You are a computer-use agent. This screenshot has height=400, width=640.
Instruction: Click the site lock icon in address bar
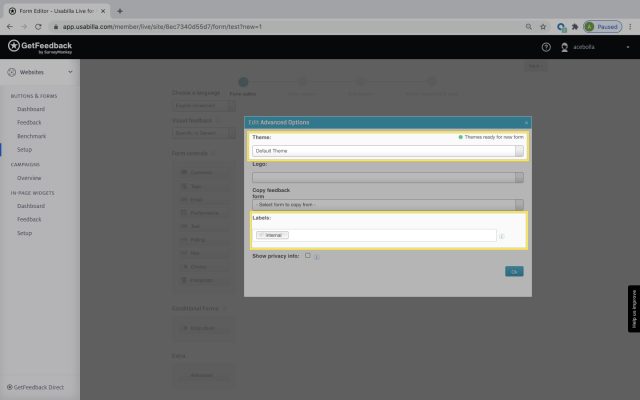[56, 27]
